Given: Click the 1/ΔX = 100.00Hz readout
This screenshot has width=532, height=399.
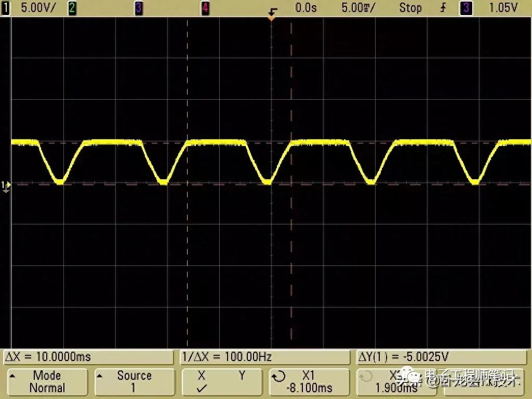Looking at the screenshot, I should [x=265, y=357].
